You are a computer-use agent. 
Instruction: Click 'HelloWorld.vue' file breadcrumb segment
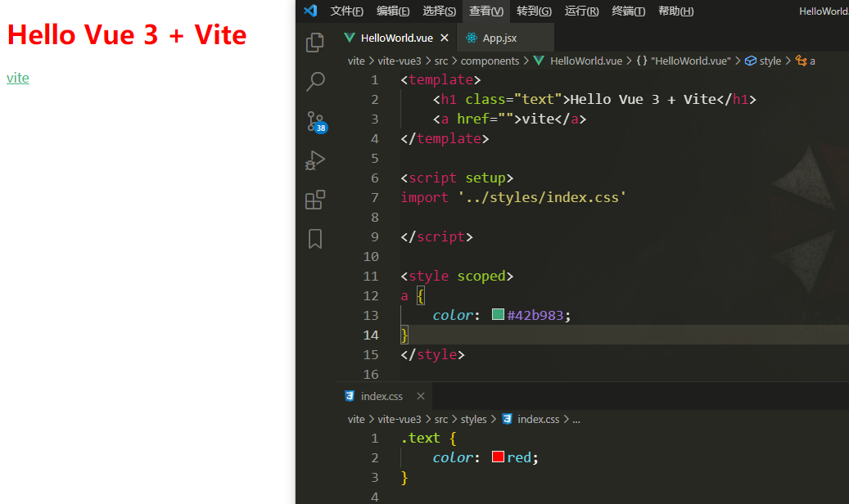pyautogui.click(x=586, y=61)
